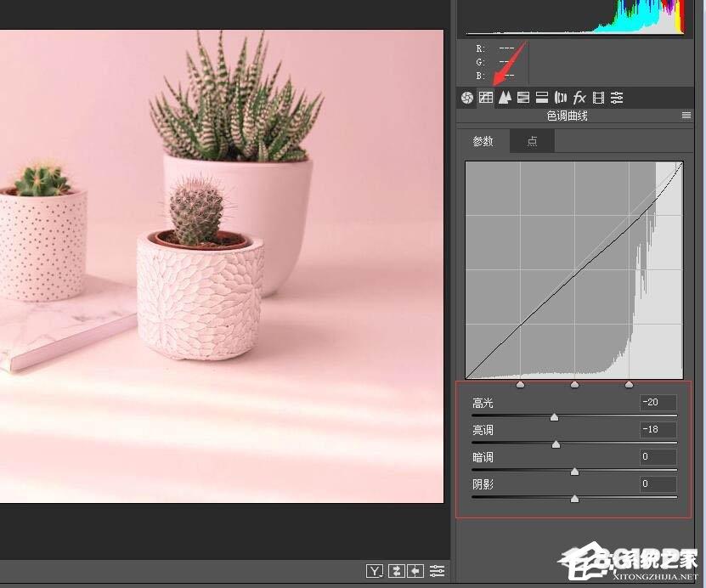Open the Lens Corrections panel icon
The image size is (706, 588).
(x=561, y=97)
